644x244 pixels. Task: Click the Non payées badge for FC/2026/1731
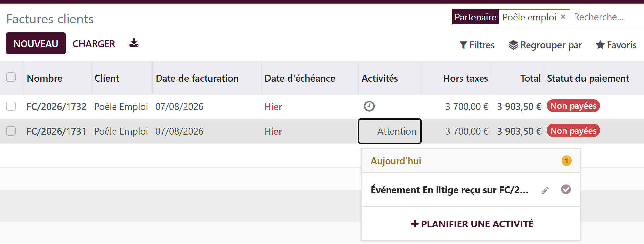click(x=573, y=131)
